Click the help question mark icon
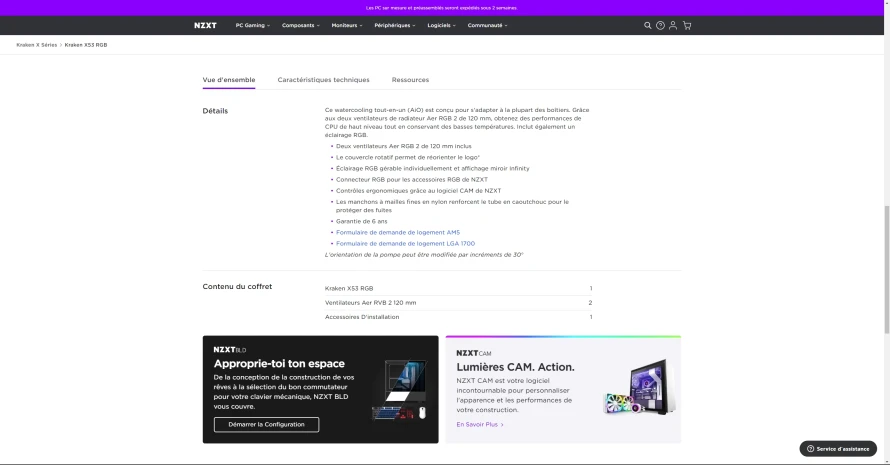This screenshot has height=465, width=890. (660, 26)
